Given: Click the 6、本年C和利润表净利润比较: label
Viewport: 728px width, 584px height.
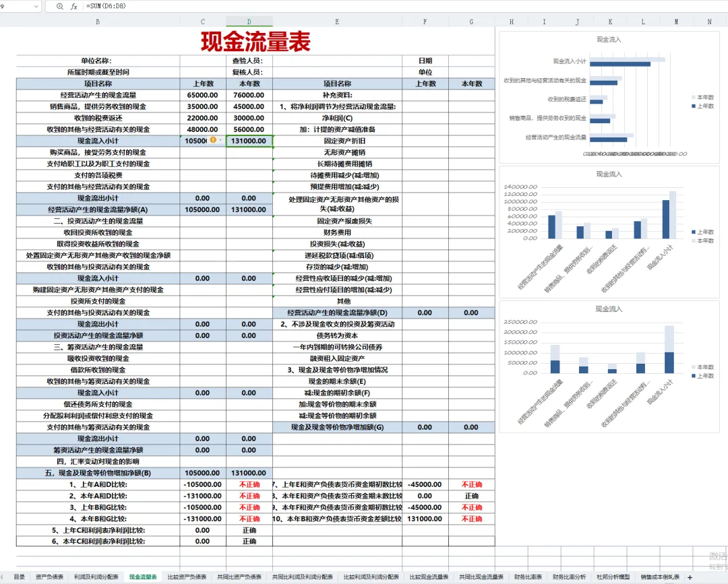Looking at the screenshot, I should pos(98,542).
